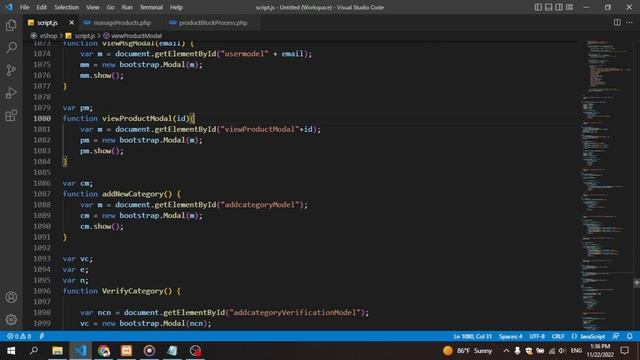Open Customize Layout icon
Image resolution: width=640 pixels, height=360 pixels.
569,7
